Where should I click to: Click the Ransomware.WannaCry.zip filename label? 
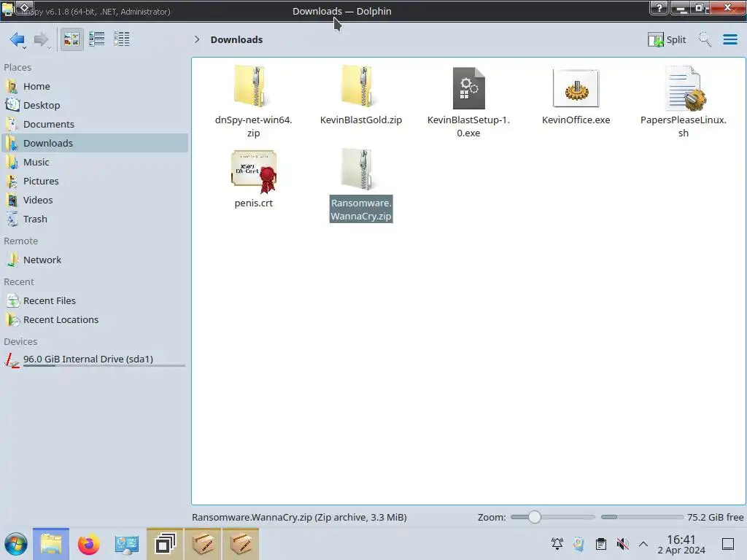[361, 209]
